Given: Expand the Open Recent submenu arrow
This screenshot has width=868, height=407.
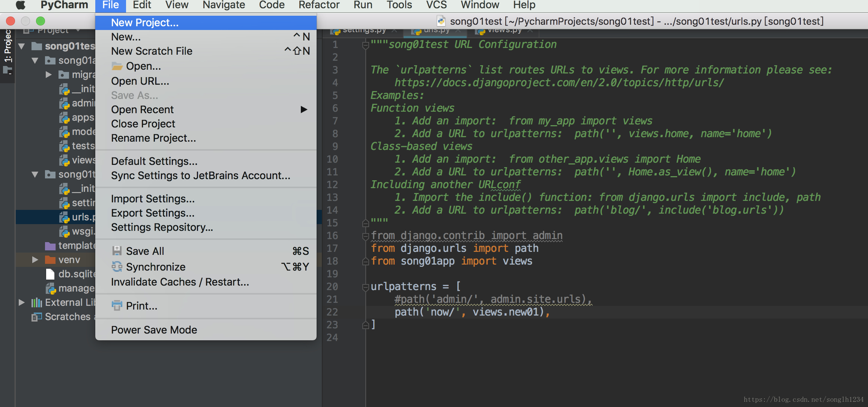Looking at the screenshot, I should pos(304,109).
